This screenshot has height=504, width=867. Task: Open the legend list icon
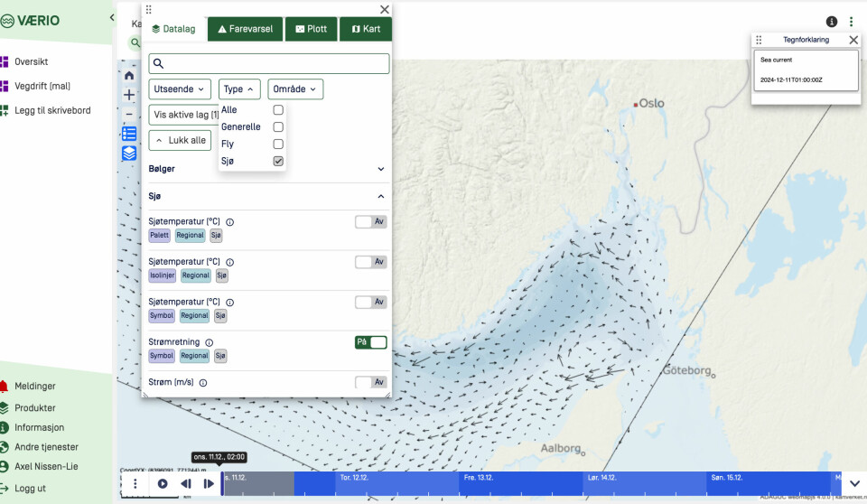[x=129, y=134]
